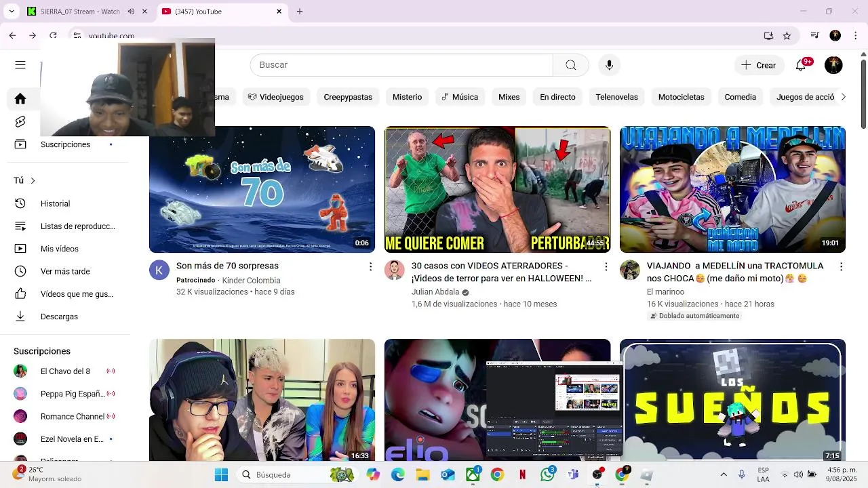Viewport: 868px width, 488px height.
Task: Open Descargas in the sidebar
Action: click(59, 317)
